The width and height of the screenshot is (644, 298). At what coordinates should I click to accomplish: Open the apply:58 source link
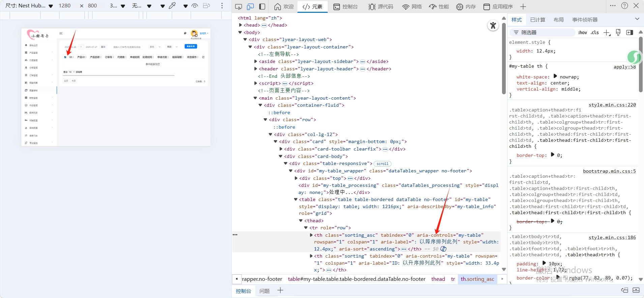pyautogui.click(x=624, y=67)
